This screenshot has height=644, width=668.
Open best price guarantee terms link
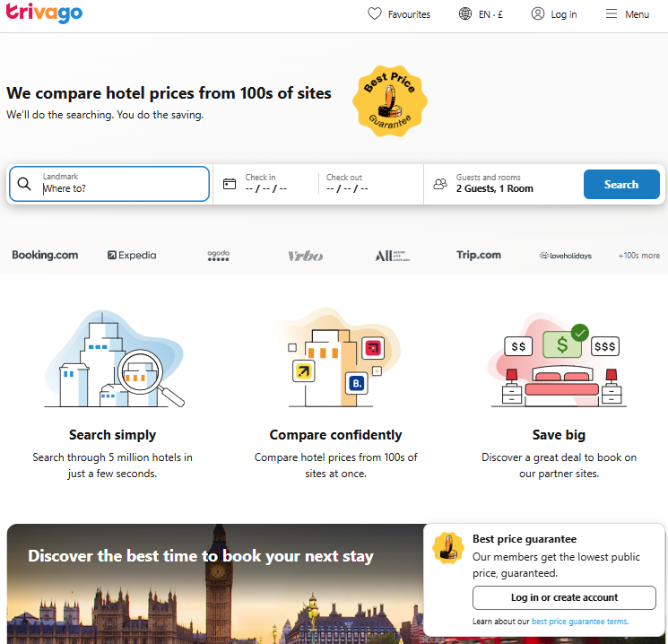(579, 622)
